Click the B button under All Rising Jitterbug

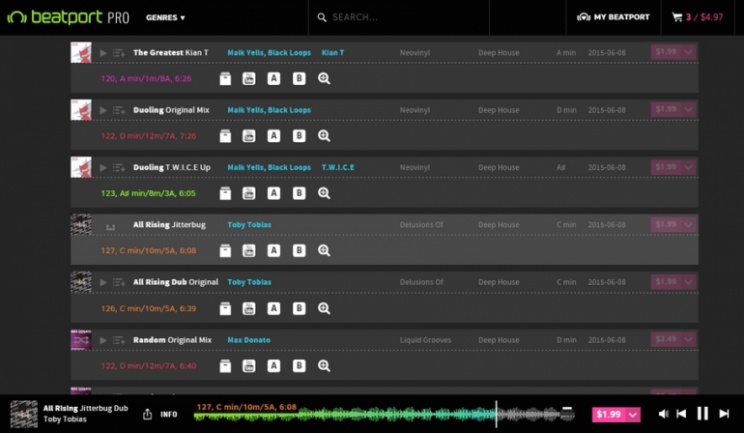coord(299,251)
